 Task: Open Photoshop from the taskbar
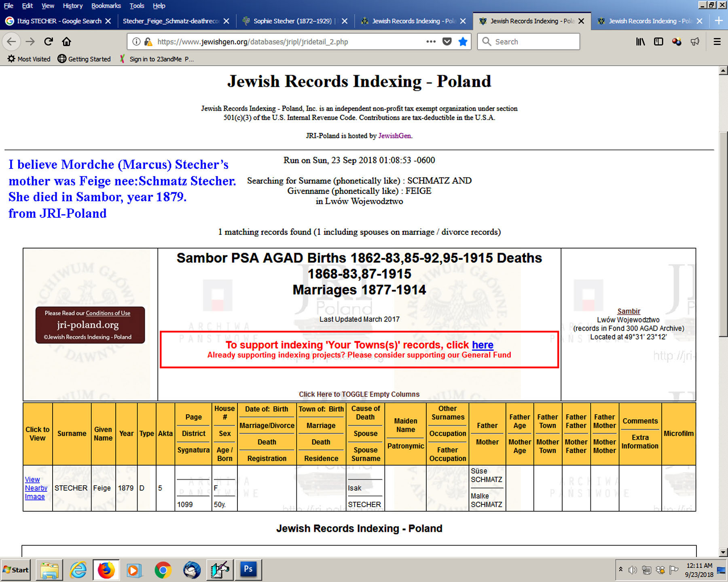pos(248,570)
